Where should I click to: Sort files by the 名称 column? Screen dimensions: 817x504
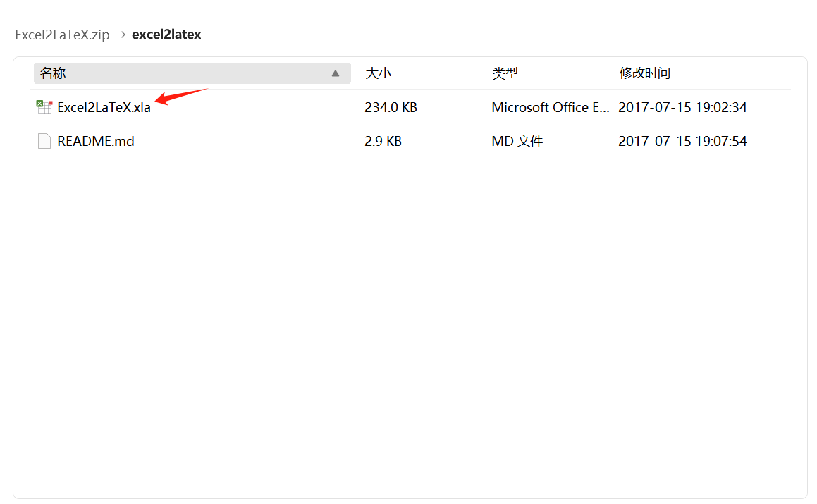(53, 73)
